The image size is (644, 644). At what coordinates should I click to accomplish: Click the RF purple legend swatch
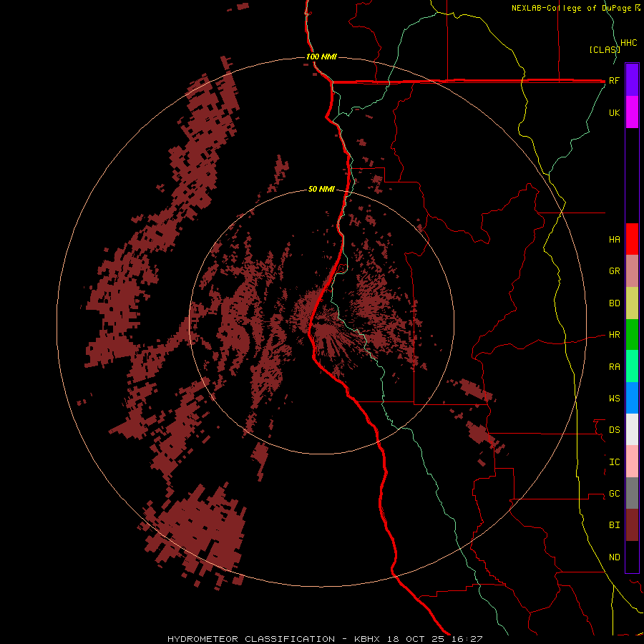pos(632,80)
